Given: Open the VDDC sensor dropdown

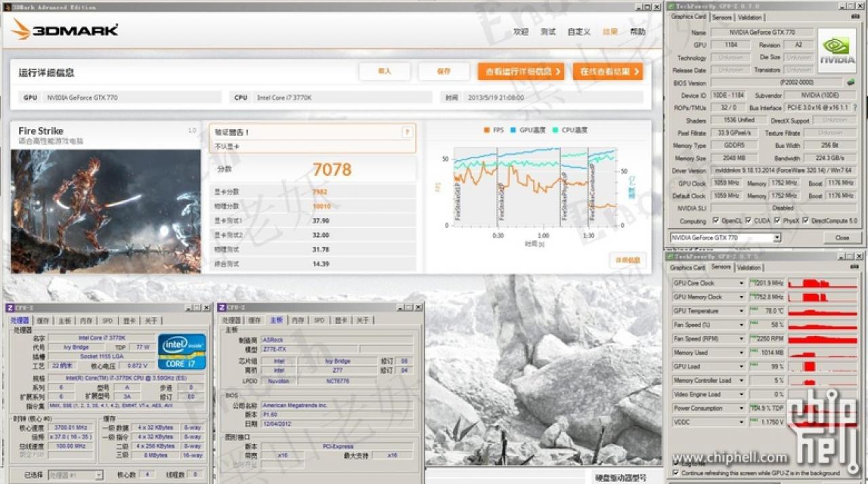Looking at the screenshot, I should click(741, 422).
